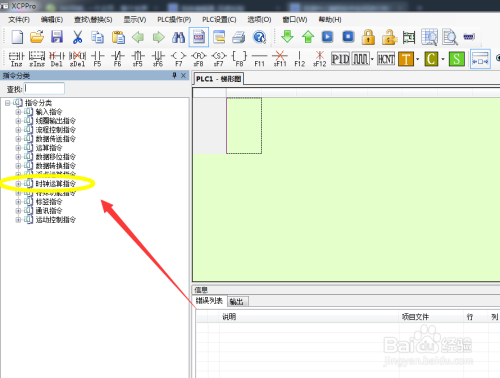
Task: Click the green back arrow icon
Action: (138, 37)
